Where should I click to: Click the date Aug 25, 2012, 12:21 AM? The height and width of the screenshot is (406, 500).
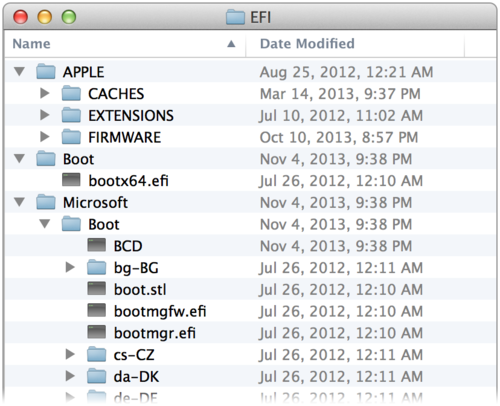coord(346,72)
